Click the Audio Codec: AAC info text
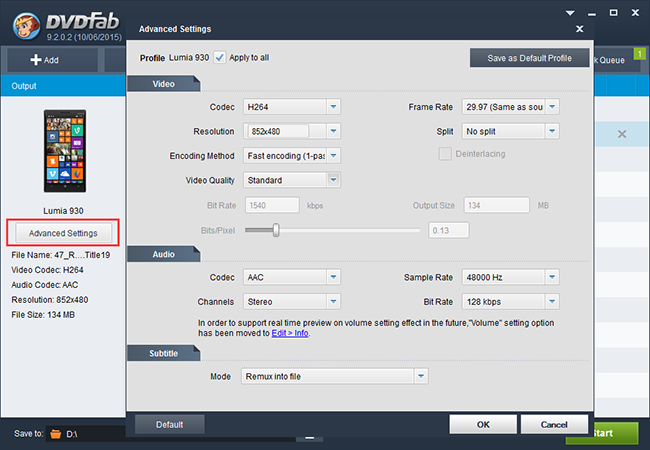Screen dimensions: 650x450 pyautogui.click(x=45, y=285)
